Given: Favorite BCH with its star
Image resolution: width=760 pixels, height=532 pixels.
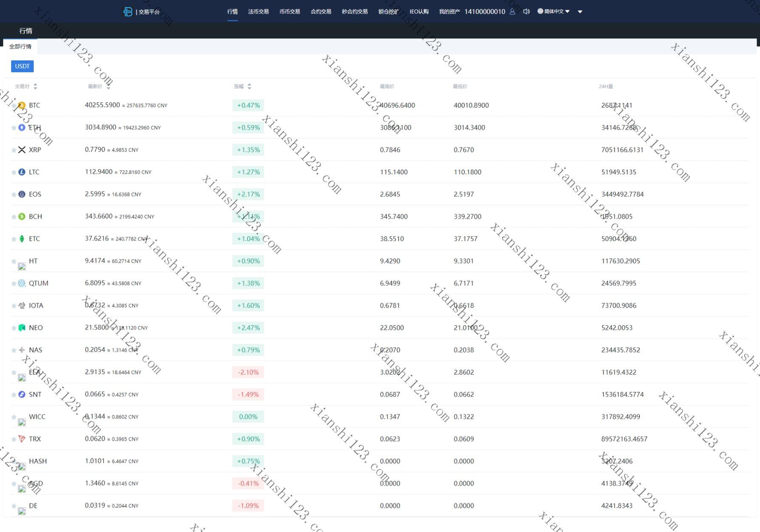Looking at the screenshot, I should [14, 217].
